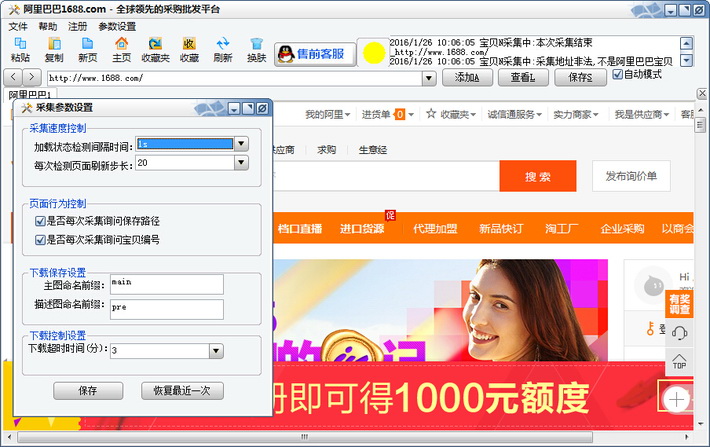710x447 pixels.
Task: Click the star icon next to 收藏夹
Action: tap(431, 113)
